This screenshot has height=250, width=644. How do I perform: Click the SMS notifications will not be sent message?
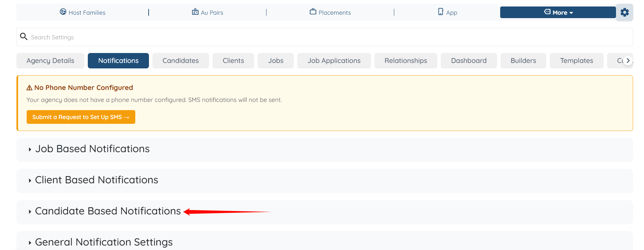pyautogui.click(x=235, y=100)
